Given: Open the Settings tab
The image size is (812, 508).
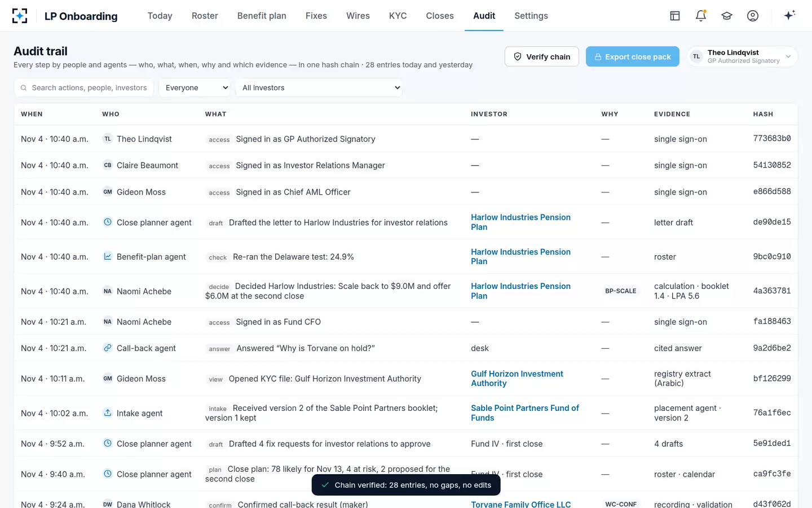Looking at the screenshot, I should click(x=531, y=16).
